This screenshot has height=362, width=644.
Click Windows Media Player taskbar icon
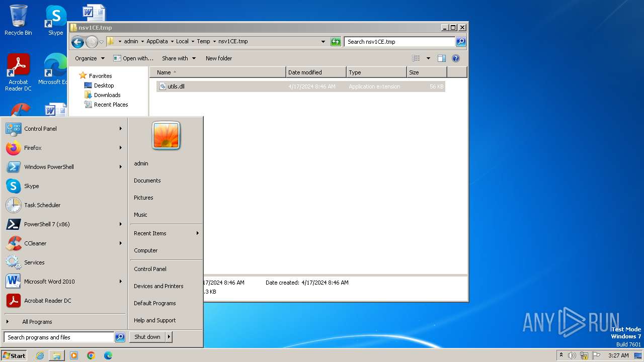click(74, 355)
